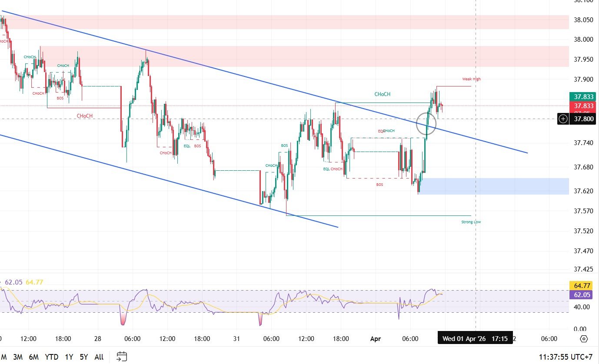599x364 pixels.
Task: Select the blue demand zone rectangle
Action: (496, 186)
